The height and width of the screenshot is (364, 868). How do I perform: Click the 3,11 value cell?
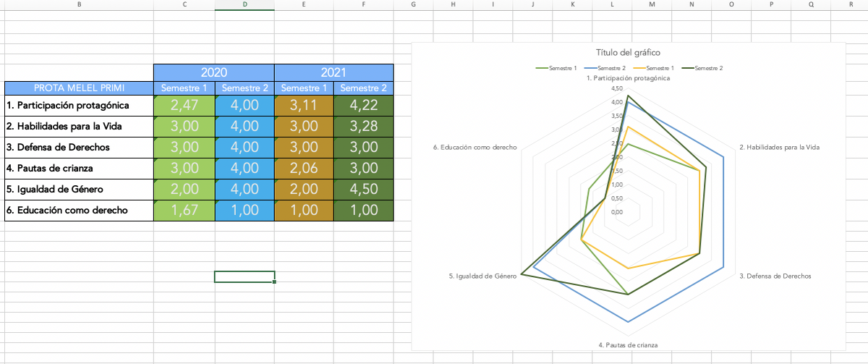[304, 106]
